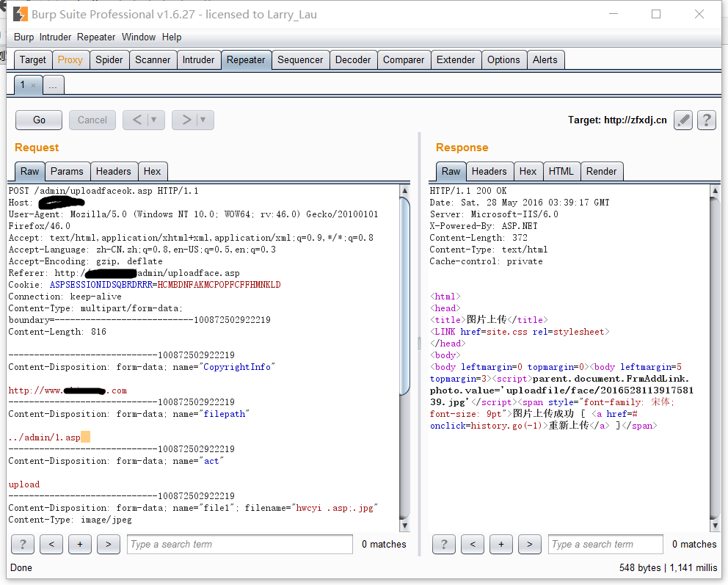Open the Window menu
The height and width of the screenshot is (585, 728).
(139, 37)
